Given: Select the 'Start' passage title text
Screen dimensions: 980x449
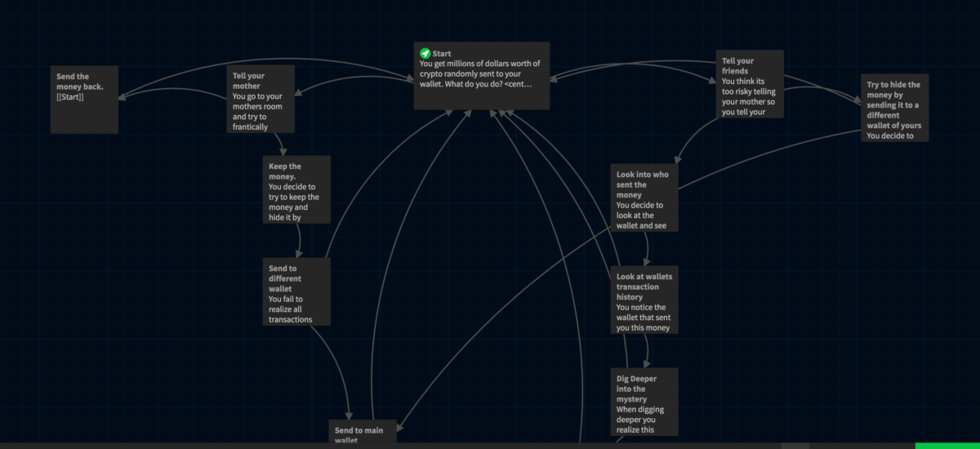Looking at the screenshot, I should [442, 53].
